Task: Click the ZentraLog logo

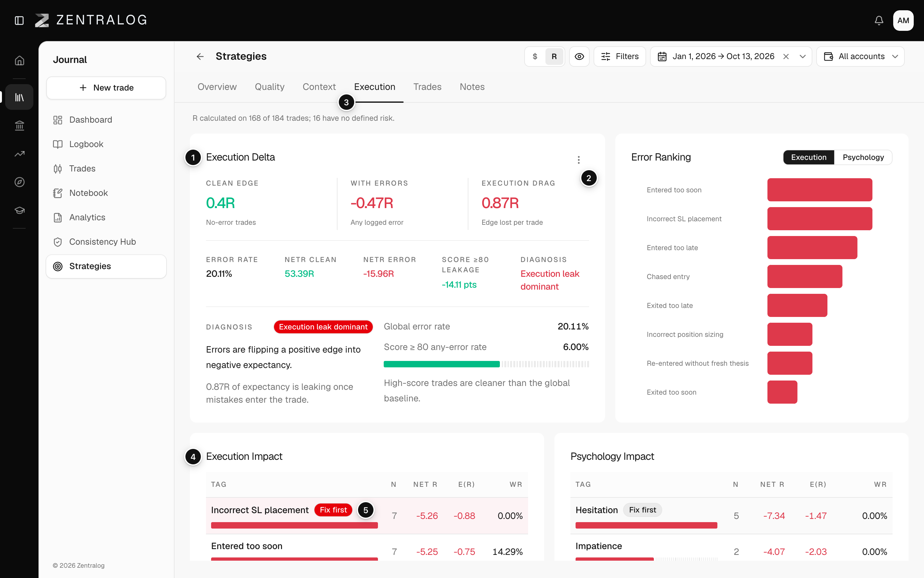Action: pos(91,20)
